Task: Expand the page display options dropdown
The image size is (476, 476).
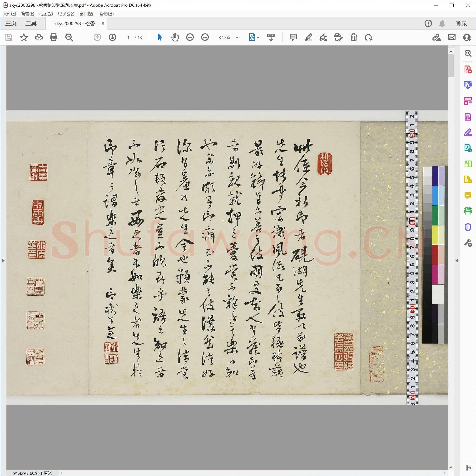Action: (258, 37)
